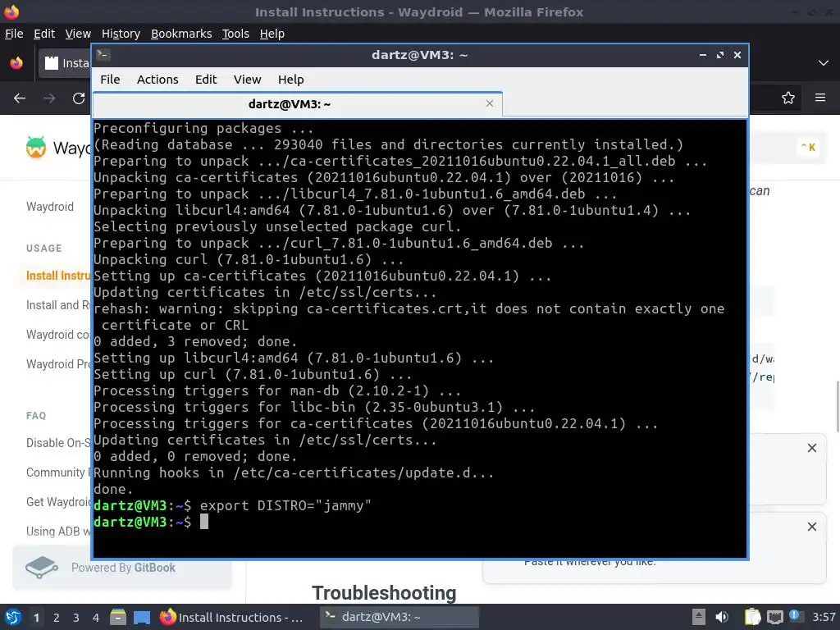This screenshot has width=840, height=630.
Task: Expand Firefox list all tabs chevron
Action: [x=824, y=62]
